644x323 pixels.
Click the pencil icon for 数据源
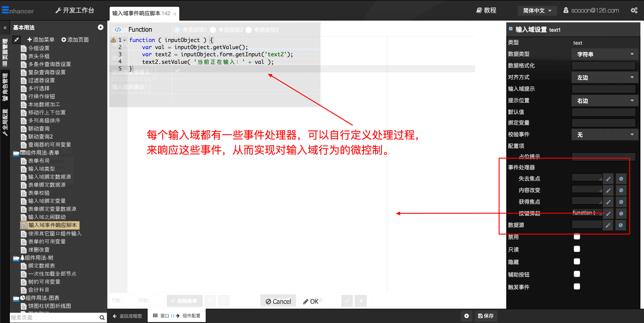point(608,225)
